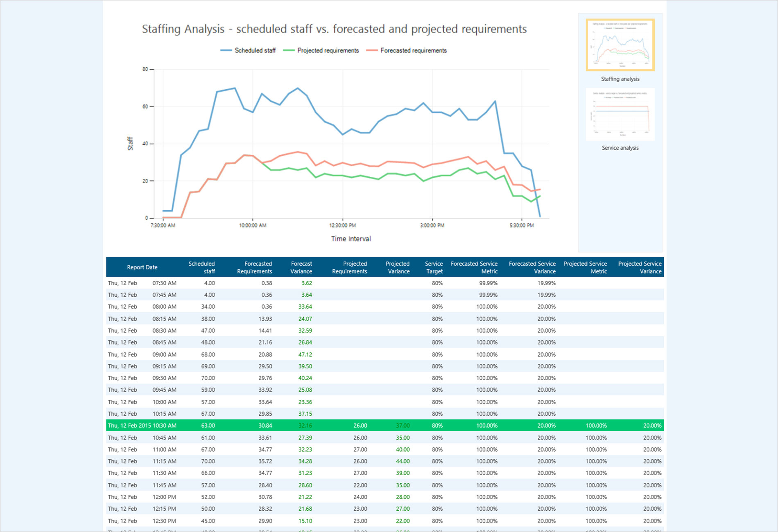Screen dimensions: 778x532
Task: Open the Service analysis report preview
Action: (x=620, y=115)
